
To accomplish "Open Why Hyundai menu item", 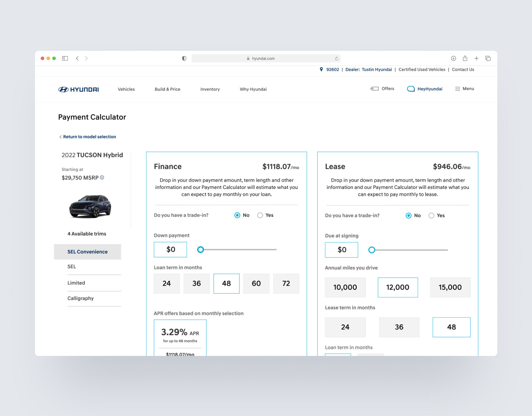I will (x=253, y=89).
